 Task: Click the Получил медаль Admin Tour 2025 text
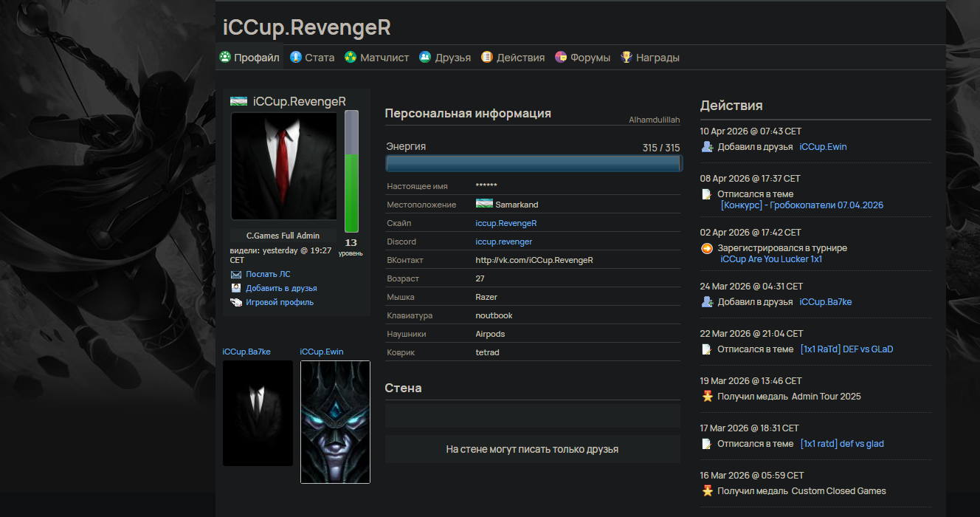[x=789, y=396]
